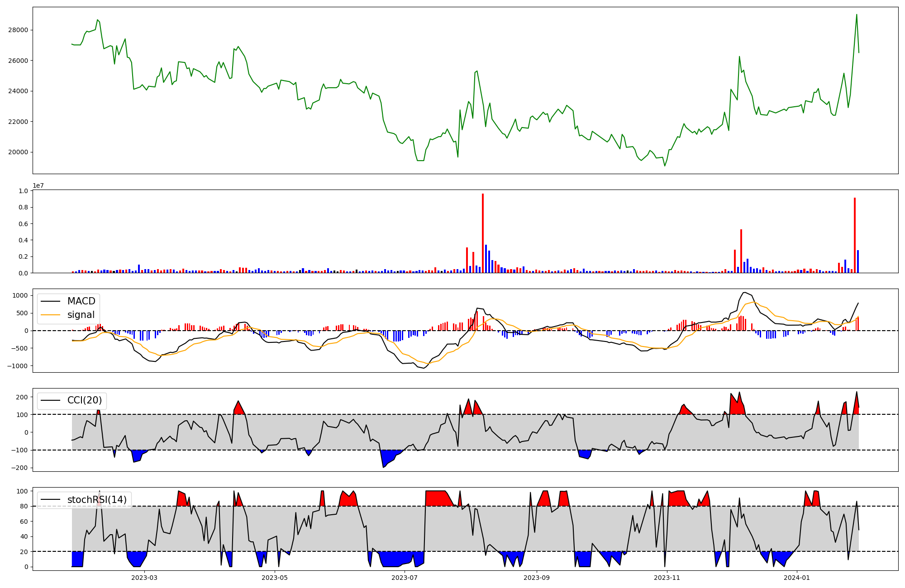
Task: Click the final price peak near 29000
Action: coord(857,14)
